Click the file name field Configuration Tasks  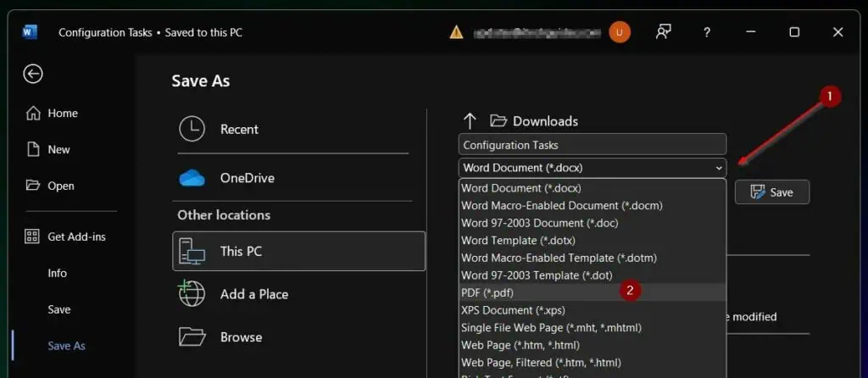coord(593,144)
